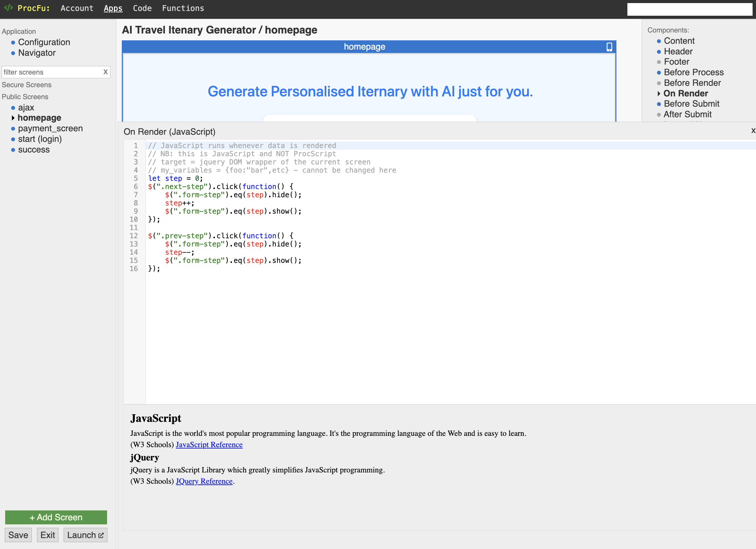Image resolution: width=756 pixels, height=549 pixels.
Task: Open the Code menu
Action: point(142,8)
